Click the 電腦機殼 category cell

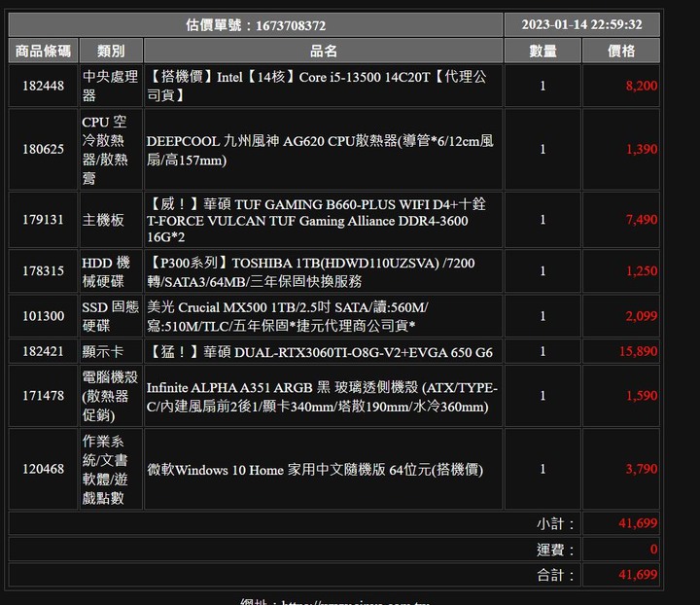111,396
